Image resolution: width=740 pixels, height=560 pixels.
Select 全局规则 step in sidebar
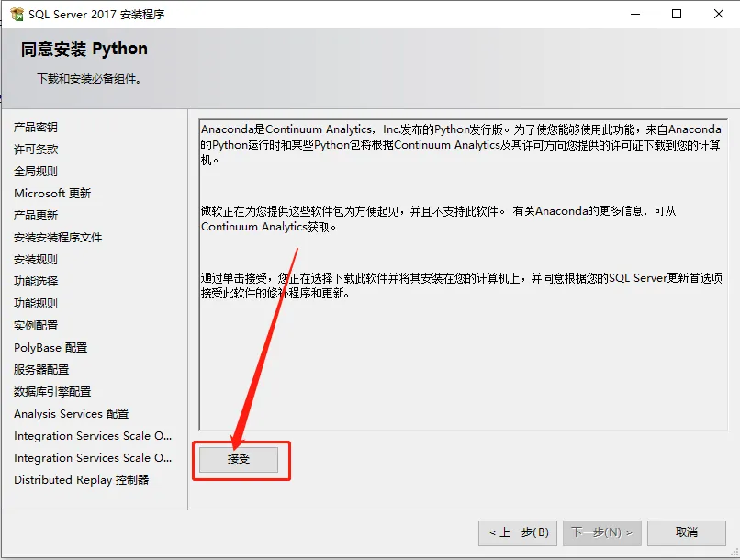36,172
